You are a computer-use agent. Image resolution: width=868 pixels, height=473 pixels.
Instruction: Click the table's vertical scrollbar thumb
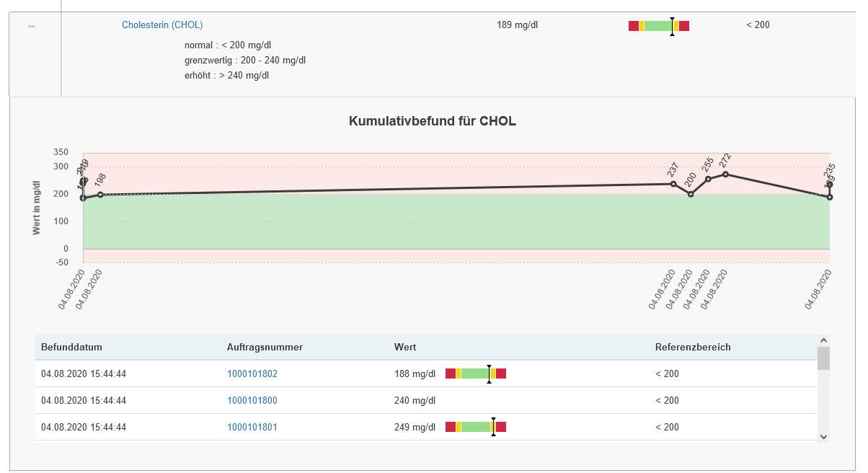pyautogui.click(x=823, y=358)
